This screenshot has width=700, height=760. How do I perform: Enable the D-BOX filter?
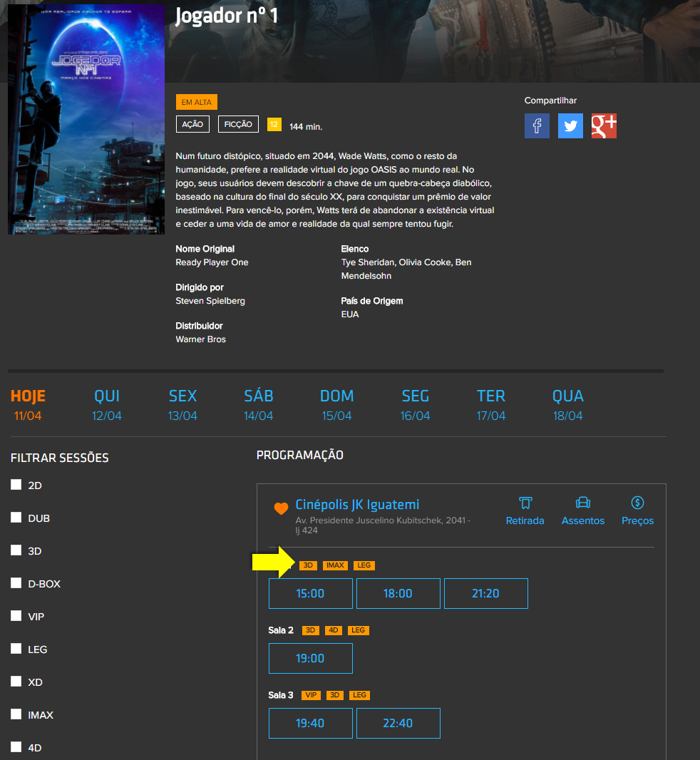point(16,583)
